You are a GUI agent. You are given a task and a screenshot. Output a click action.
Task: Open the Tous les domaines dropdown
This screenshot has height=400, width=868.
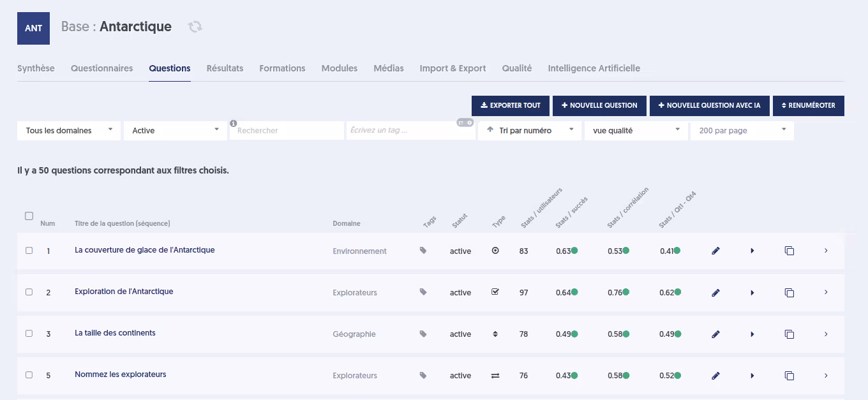pos(69,130)
